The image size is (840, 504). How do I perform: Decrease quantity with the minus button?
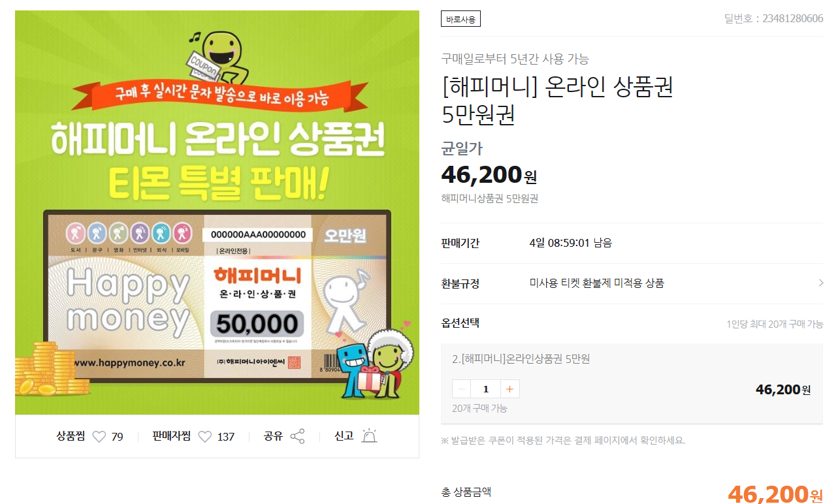tap(461, 389)
